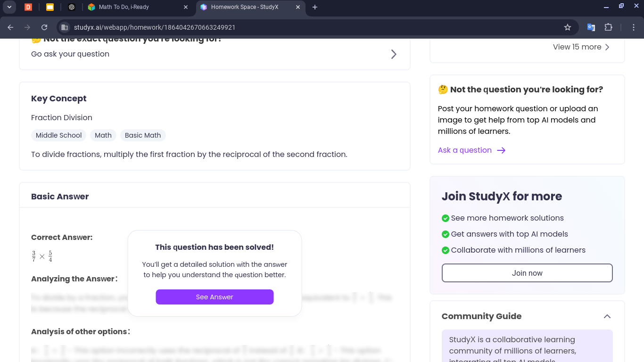Click Go ask your question row
Image resolution: width=644 pixels, height=362 pixels.
click(x=215, y=54)
